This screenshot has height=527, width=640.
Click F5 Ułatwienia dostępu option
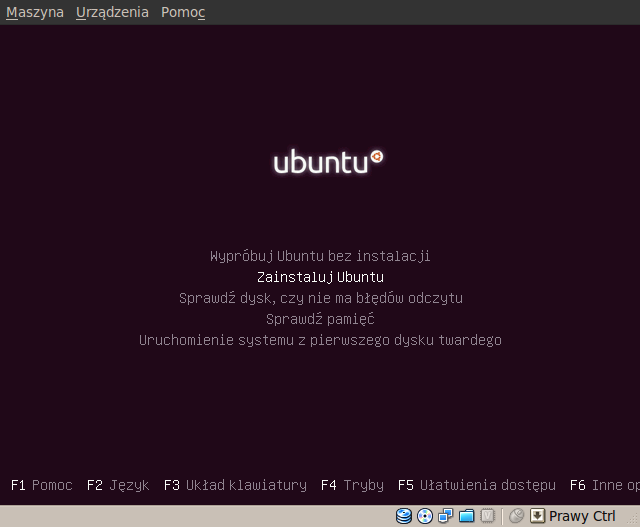click(x=477, y=485)
